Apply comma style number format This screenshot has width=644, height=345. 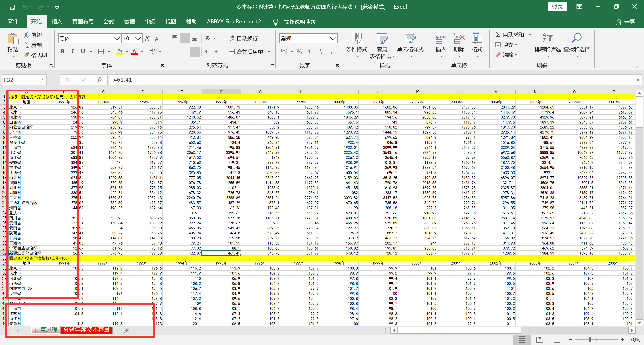pyautogui.click(x=309, y=52)
